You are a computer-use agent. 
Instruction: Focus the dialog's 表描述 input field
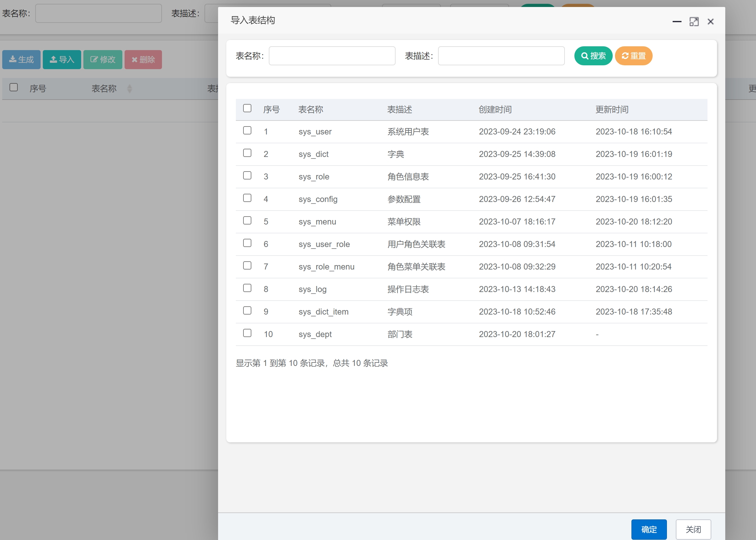(501, 56)
